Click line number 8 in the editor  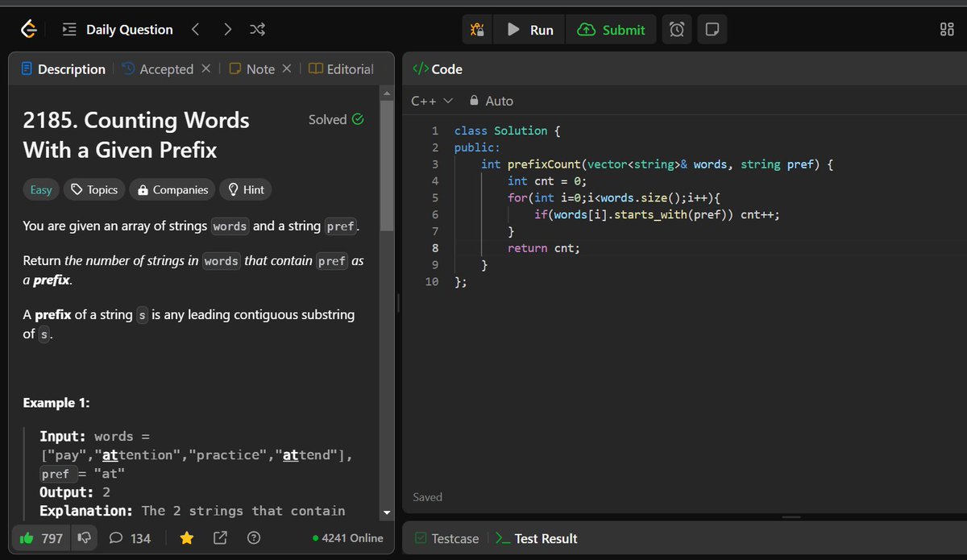[434, 248]
